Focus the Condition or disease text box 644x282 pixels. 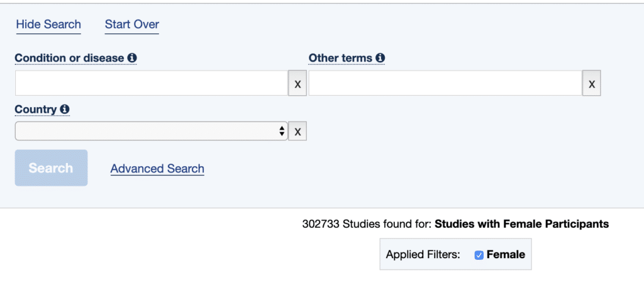[x=152, y=83]
